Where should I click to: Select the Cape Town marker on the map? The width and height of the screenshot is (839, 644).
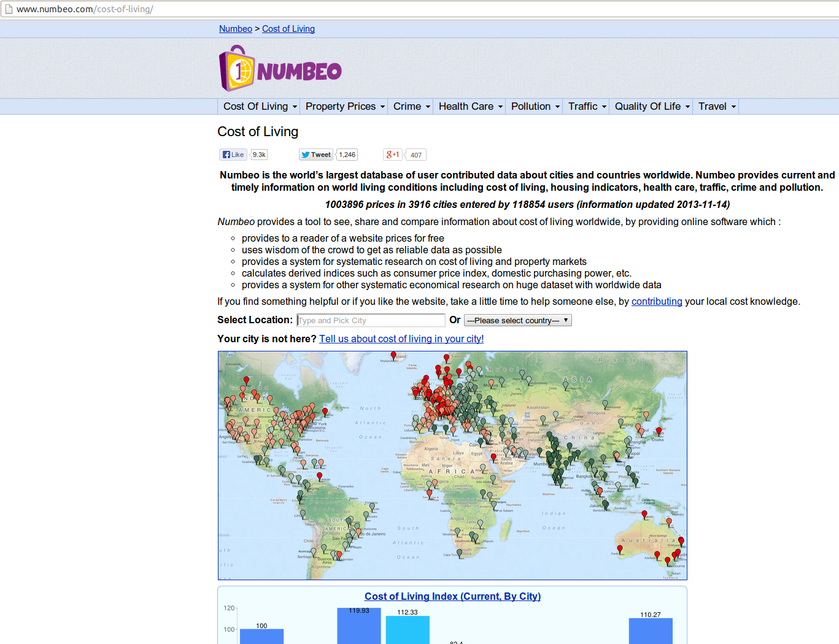[460, 554]
